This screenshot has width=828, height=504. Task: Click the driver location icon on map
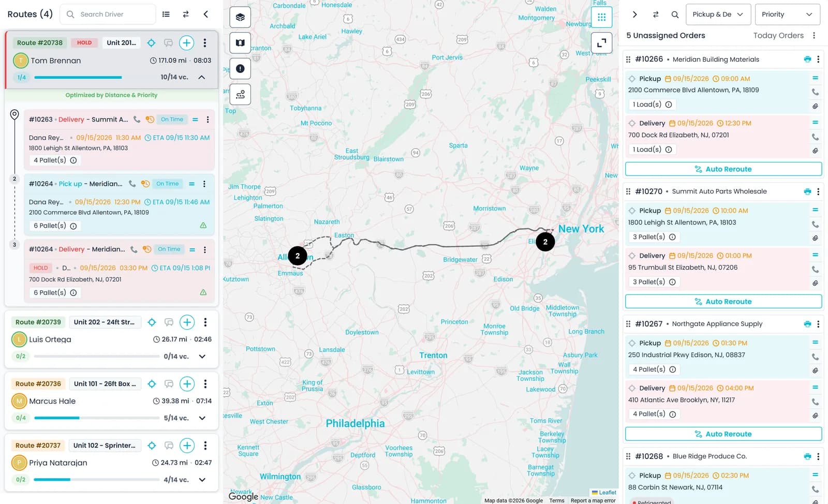[240, 95]
